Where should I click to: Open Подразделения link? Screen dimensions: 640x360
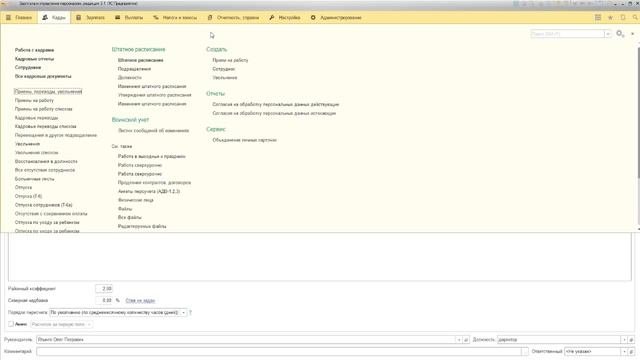point(134,69)
